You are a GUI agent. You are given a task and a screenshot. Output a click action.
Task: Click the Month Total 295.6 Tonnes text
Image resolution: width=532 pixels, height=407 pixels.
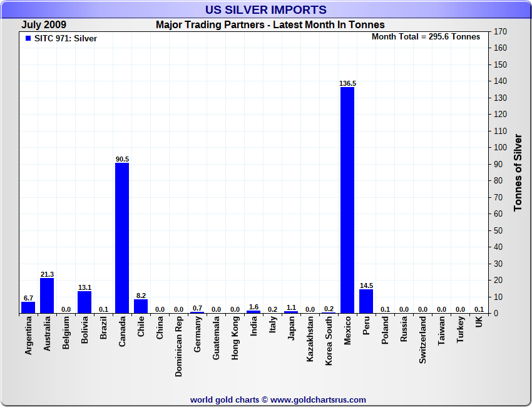[x=426, y=37]
